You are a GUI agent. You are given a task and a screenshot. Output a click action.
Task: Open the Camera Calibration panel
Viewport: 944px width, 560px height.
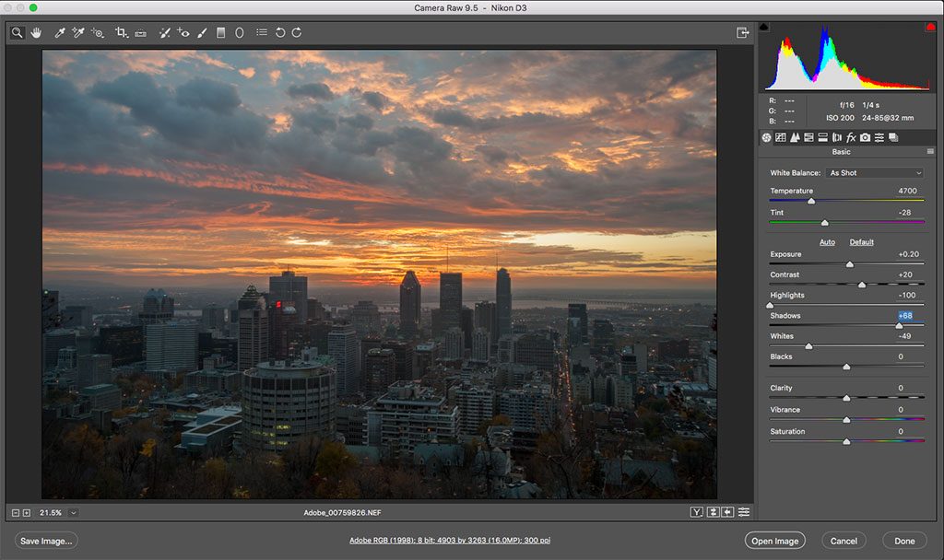coord(866,136)
